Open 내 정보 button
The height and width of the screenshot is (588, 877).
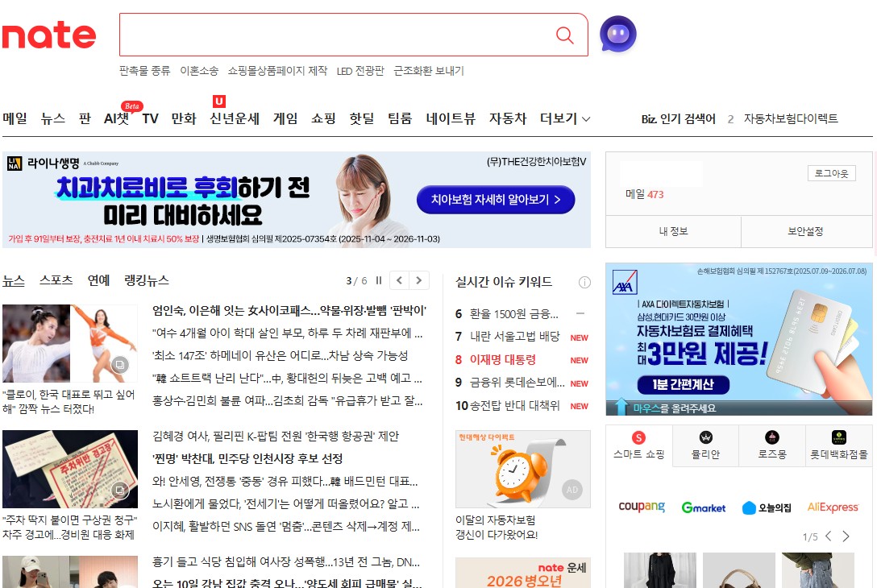pos(673,231)
